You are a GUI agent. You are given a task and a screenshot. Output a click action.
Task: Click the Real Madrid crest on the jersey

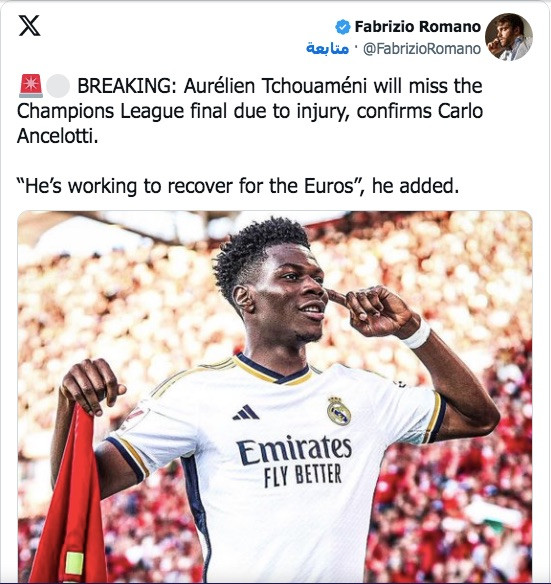[339, 411]
